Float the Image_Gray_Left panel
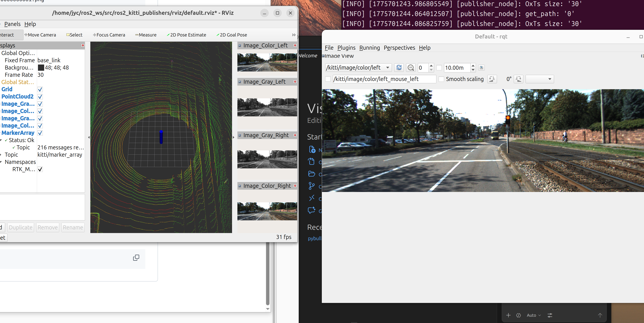 [239, 82]
